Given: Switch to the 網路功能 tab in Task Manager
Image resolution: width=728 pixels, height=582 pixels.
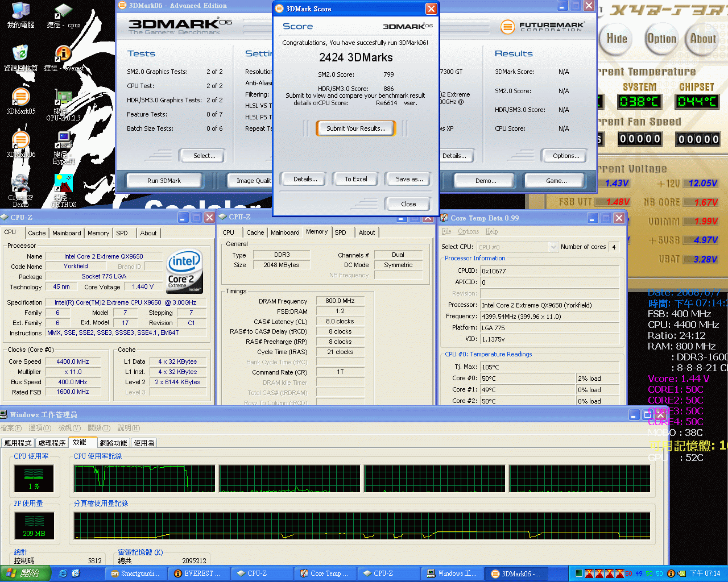Looking at the screenshot, I should [114, 443].
